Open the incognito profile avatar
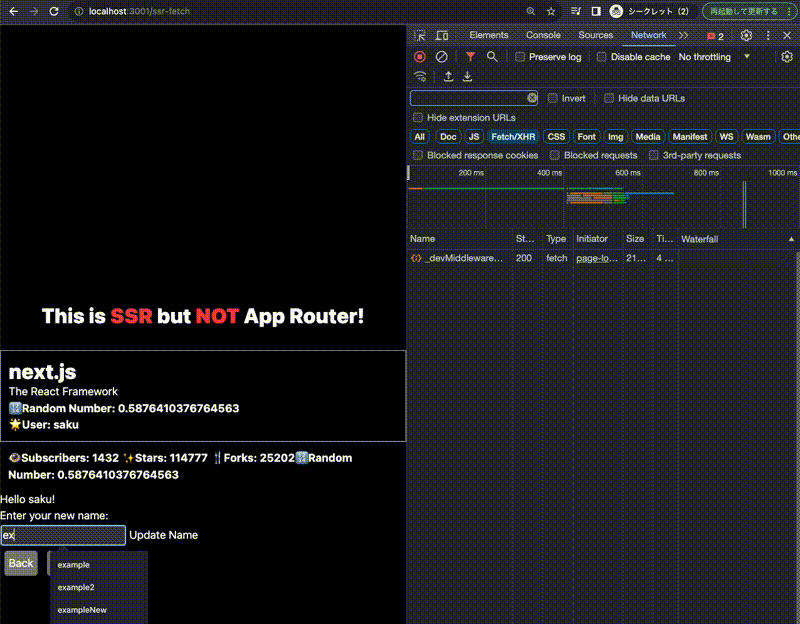Screen dimensions: 800x624 tap(616, 11)
